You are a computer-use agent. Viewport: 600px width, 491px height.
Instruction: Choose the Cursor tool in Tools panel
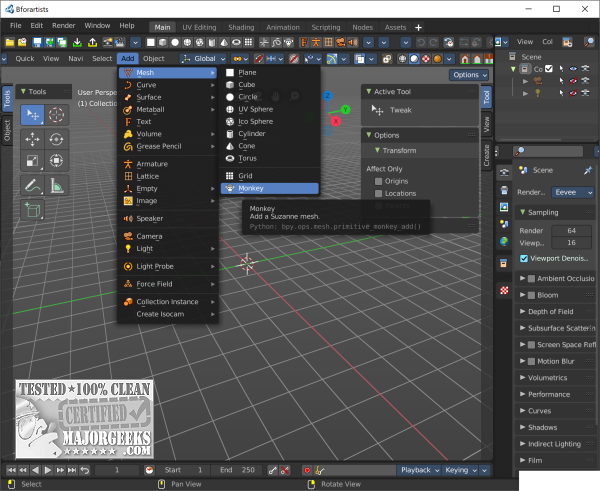(x=56, y=115)
